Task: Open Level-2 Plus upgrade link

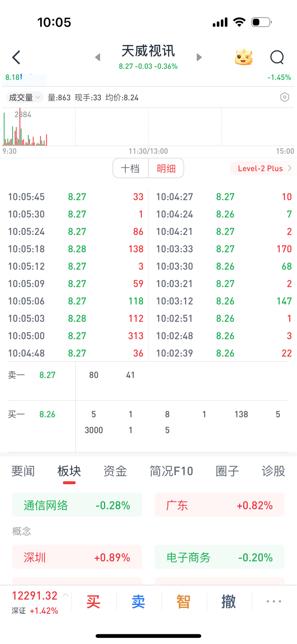Action: 263,168
